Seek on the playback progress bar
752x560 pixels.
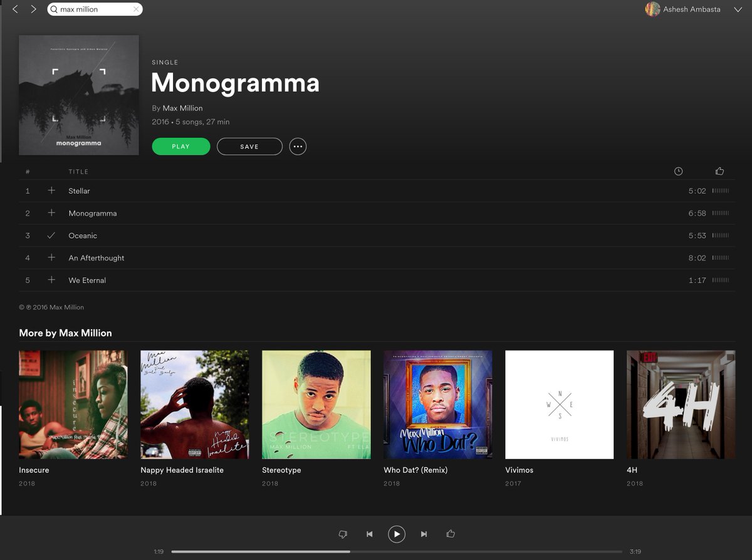tap(397, 552)
